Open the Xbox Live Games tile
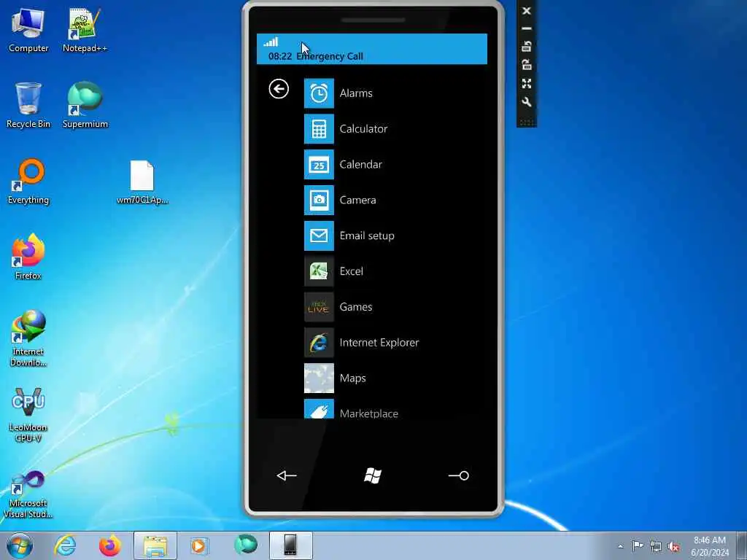Screen dimensions: 747x560 pyautogui.click(x=319, y=307)
